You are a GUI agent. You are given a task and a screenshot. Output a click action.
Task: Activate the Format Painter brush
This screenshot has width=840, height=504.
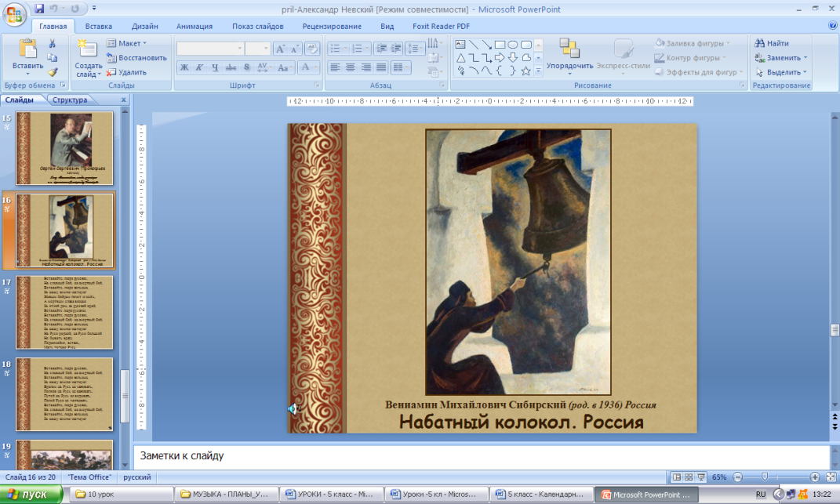point(52,72)
